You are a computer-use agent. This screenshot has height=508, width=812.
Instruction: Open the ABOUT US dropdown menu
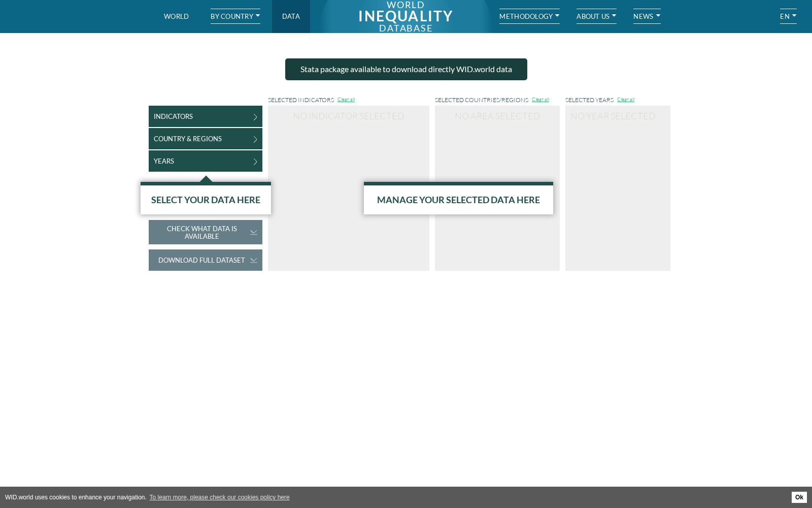(596, 16)
